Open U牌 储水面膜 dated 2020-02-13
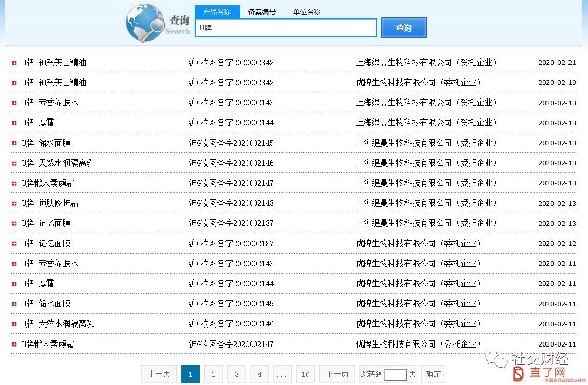Viewport: 588px width, 385px height. (46, 143)
